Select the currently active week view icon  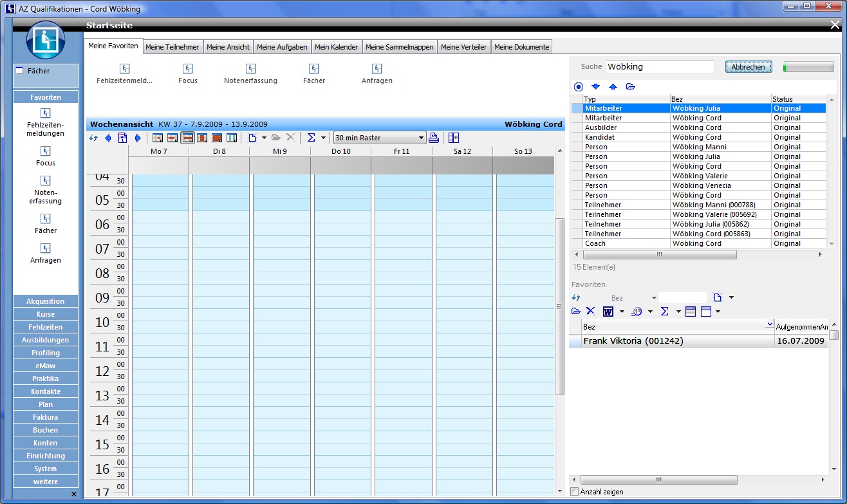coord(187,138)
